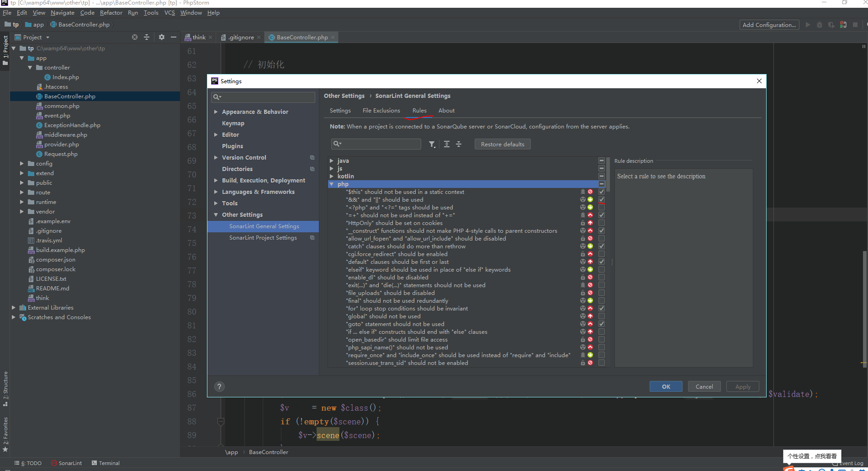This screenshot has width=868, height=471.
Task: Click the search icon in Settings search box
Action: [x=217, y=97]
